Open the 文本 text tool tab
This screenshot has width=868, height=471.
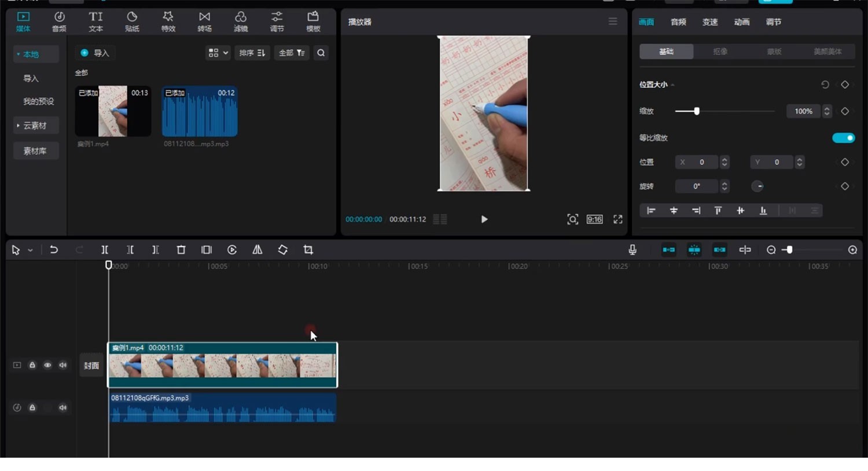pyautogui.click(x=95, y=21)
